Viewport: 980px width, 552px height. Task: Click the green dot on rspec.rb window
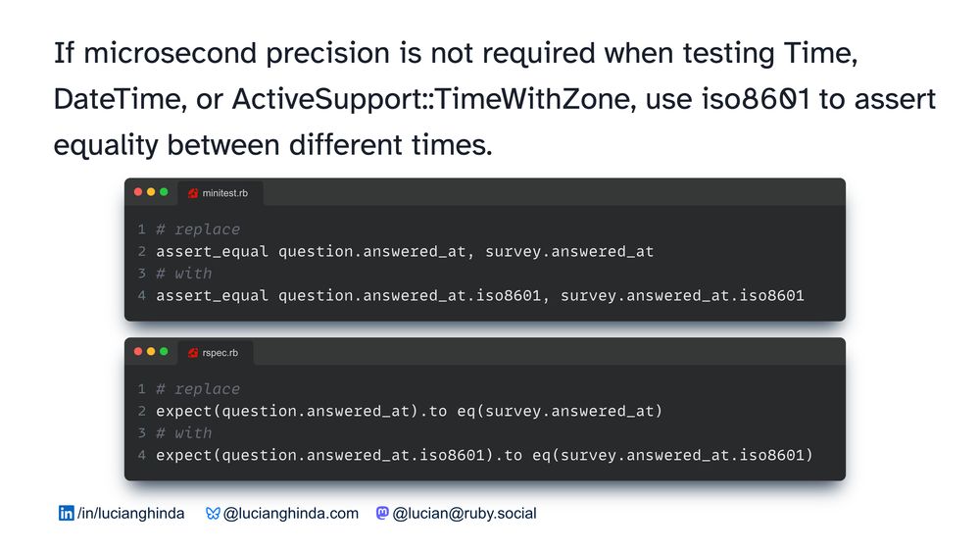[x=164, y=352]
